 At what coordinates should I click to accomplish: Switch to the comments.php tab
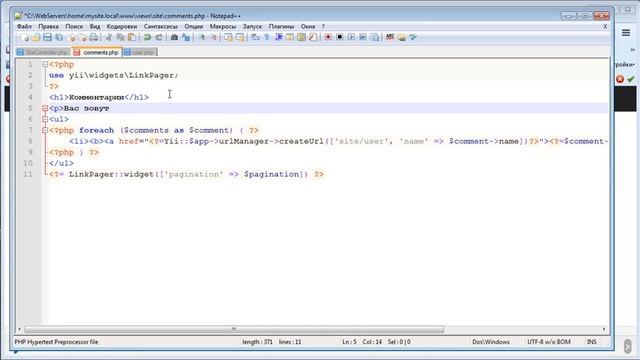pyautogui.click(x=97, y=53)
